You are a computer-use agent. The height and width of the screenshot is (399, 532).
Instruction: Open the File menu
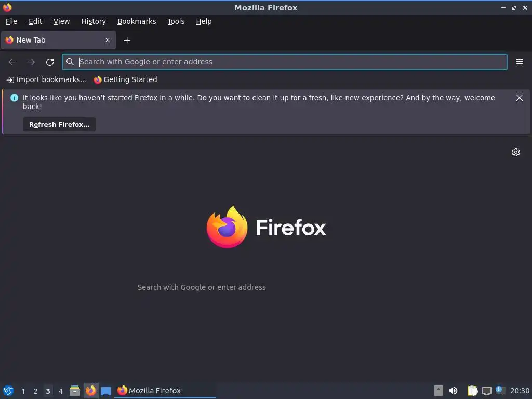pyautogui.click(x=11, y=21)
